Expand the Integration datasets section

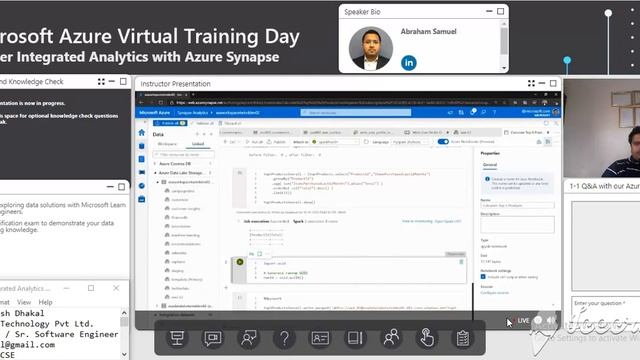tap(156, 315)
